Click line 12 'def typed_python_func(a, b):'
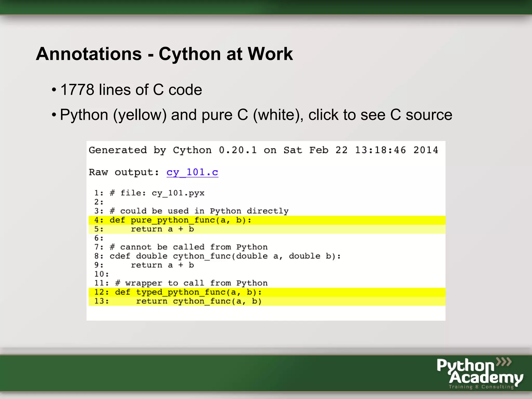This screenshot has width=532, height=399. click(x=267, y=292)
